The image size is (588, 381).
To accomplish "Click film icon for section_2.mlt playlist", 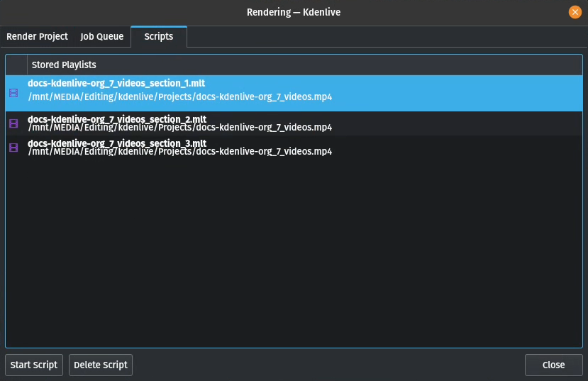I will [13, 123].
